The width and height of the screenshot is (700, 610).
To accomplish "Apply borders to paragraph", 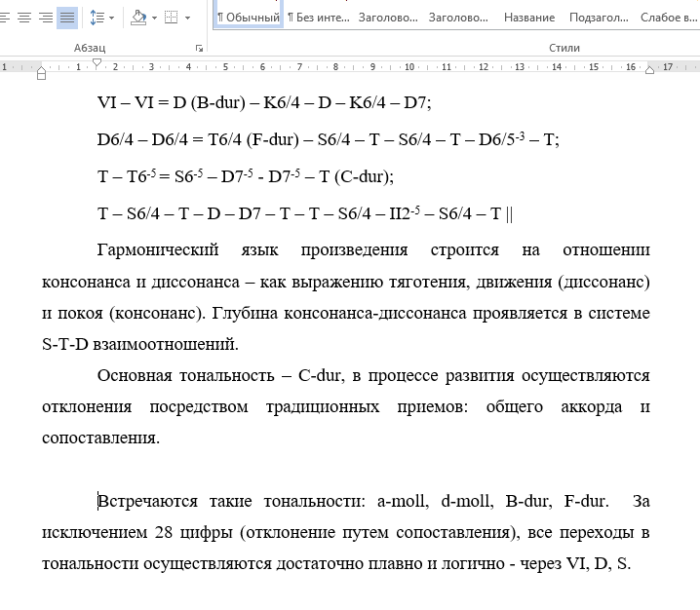I will click(171, 18).
